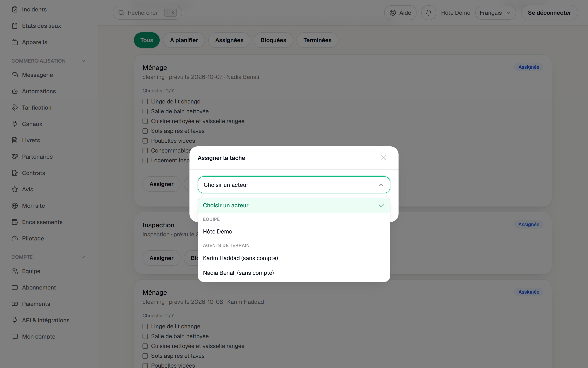This screenshot has height=368, width=588.
Task: Click Assigner on the Inspection card
Action: pos(161,258)
